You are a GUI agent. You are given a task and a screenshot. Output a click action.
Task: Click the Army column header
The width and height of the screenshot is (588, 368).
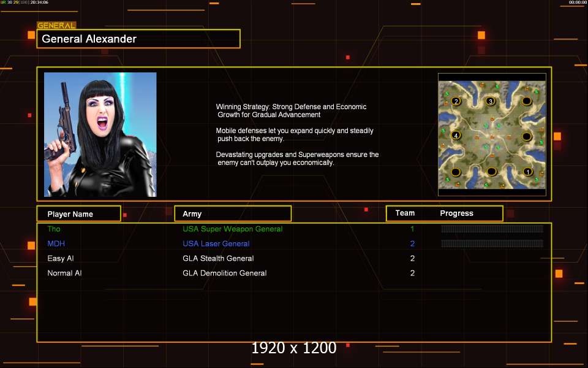coord(233,213)
